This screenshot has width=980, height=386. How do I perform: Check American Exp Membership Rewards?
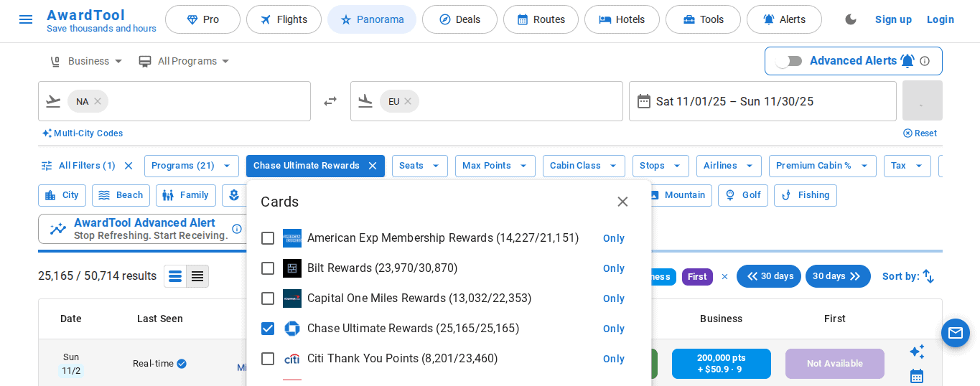click(268, 238)
